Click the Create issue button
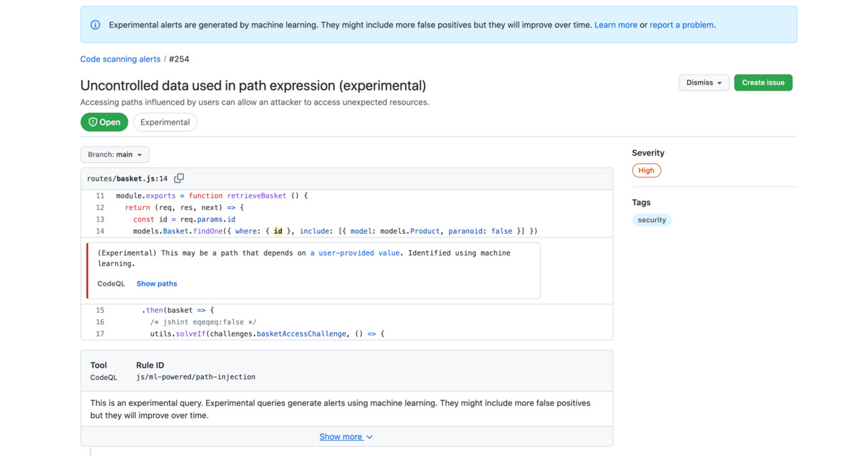 click(763, 83)
